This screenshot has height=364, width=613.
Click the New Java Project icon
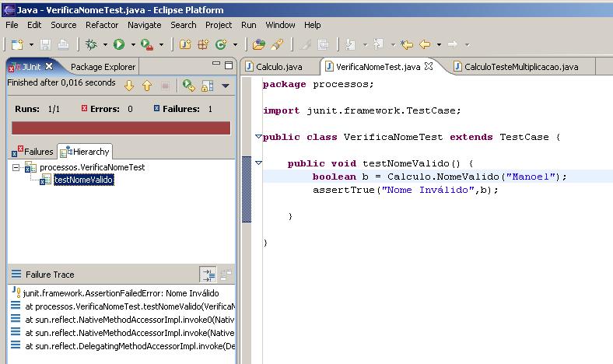pos(185,44)
